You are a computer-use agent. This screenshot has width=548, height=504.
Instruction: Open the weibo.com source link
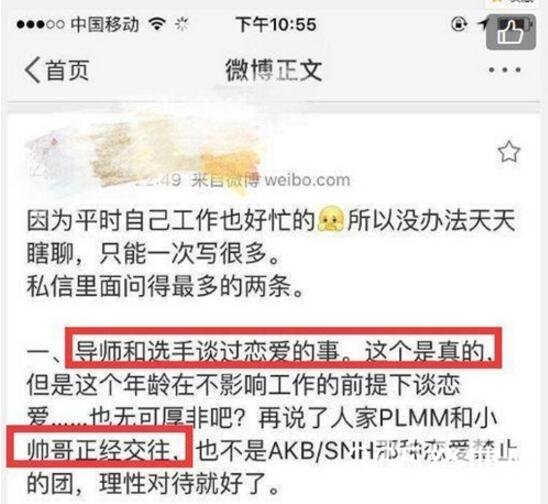[x=307, y=180]
